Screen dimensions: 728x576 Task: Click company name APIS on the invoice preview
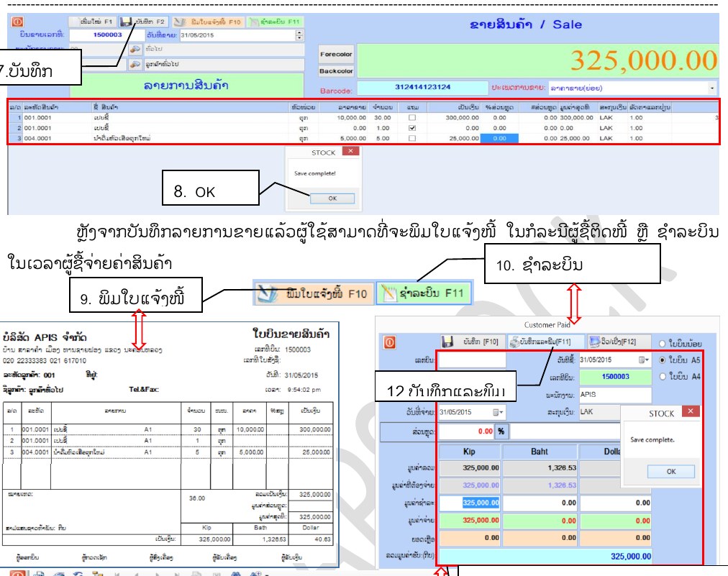[45, 337]
